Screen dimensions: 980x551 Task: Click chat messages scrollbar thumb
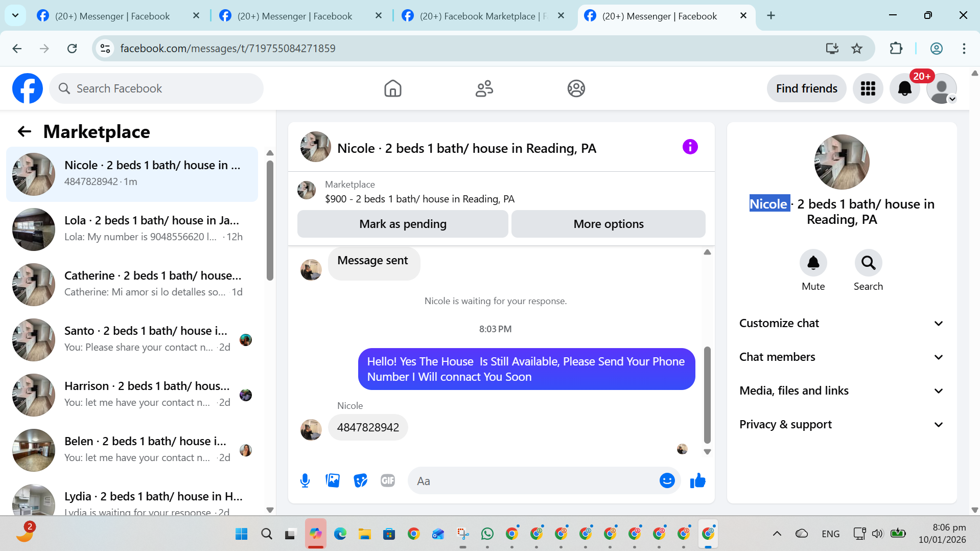point(707,395)
